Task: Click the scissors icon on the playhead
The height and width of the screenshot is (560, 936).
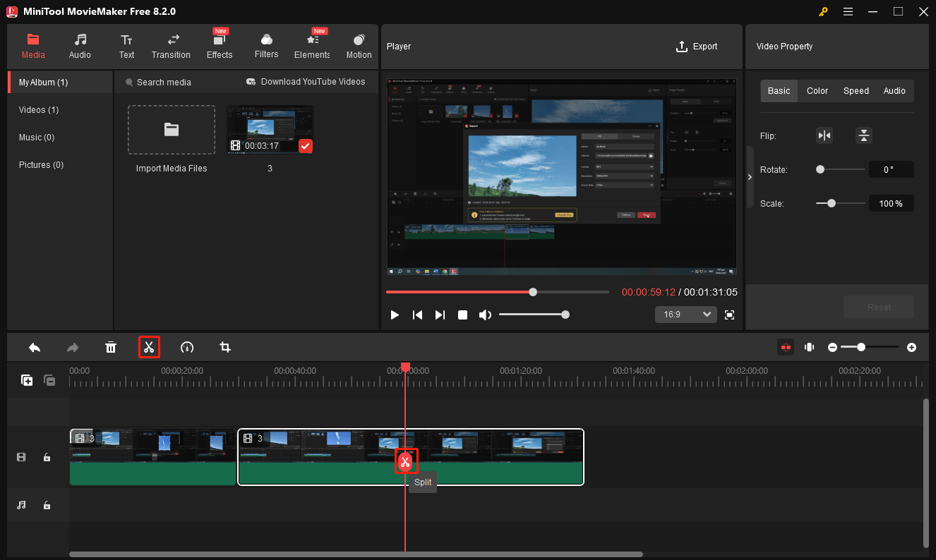Action: coord(405,461)
